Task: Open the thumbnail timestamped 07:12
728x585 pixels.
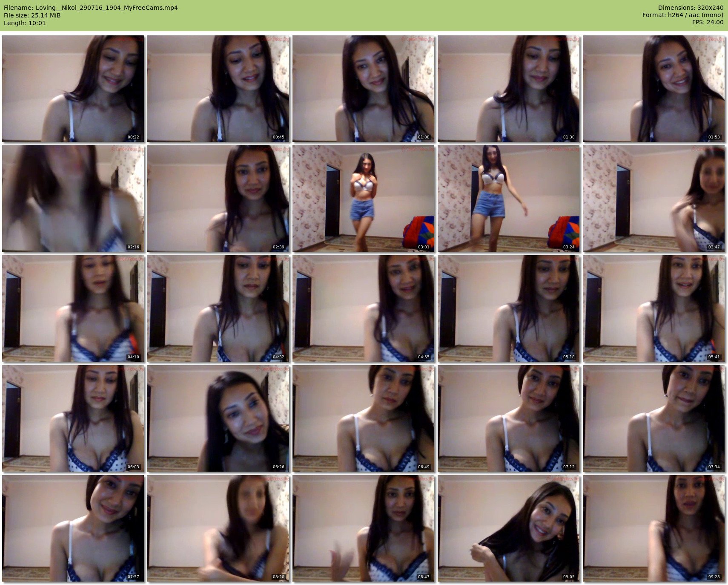Action: pyautogui.click(x=508, y=418)
